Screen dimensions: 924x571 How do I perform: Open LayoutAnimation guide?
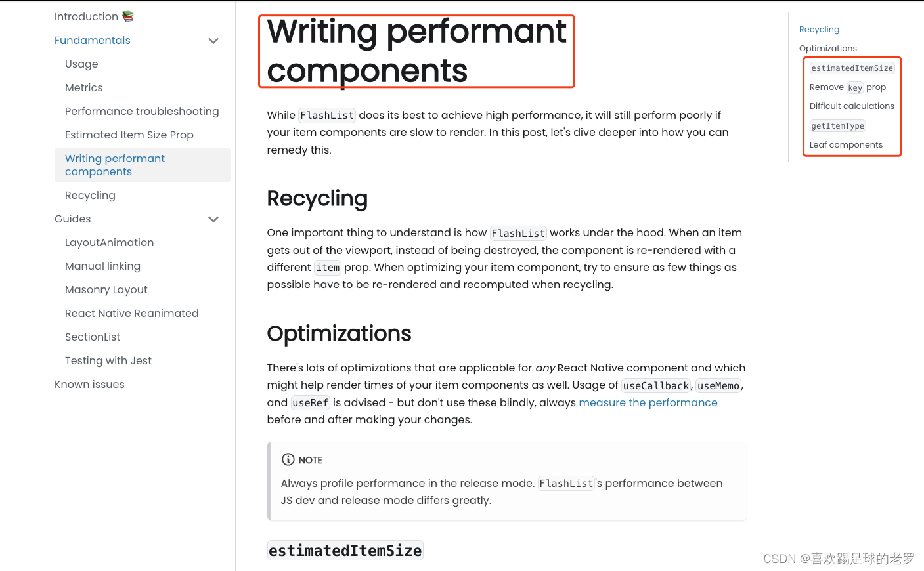coord(109,242)
